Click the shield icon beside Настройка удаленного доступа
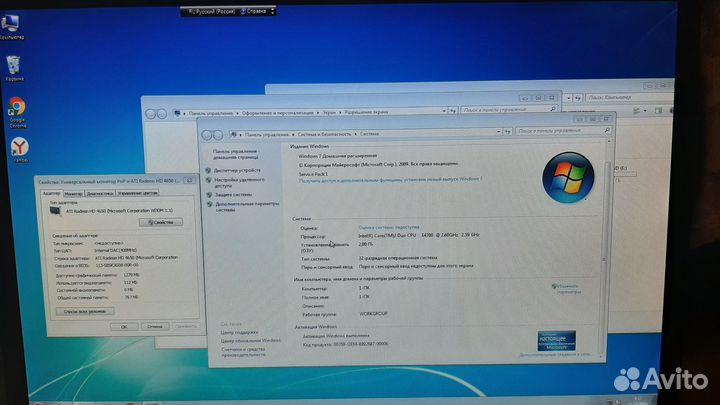 208,180
